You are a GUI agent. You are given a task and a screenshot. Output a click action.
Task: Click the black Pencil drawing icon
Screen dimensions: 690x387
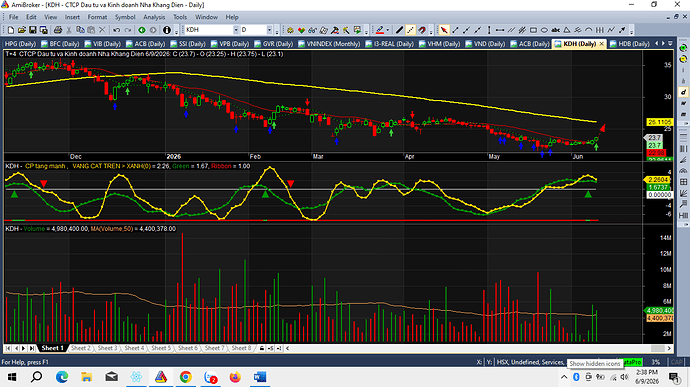tap(399, 30)
